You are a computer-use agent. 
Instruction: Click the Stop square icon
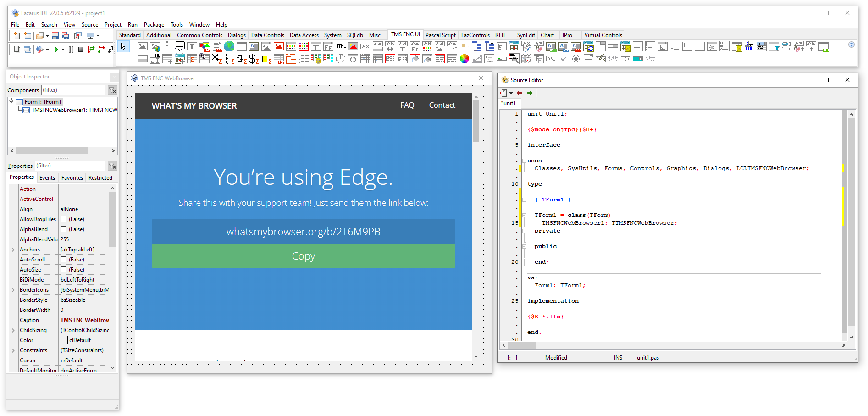coord(81,50)
